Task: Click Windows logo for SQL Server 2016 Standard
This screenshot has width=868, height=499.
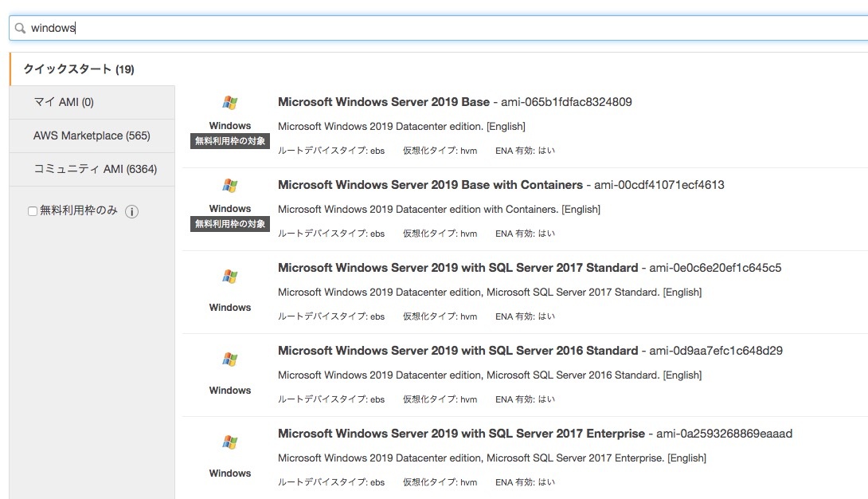Action: click(x=230, y=360)
